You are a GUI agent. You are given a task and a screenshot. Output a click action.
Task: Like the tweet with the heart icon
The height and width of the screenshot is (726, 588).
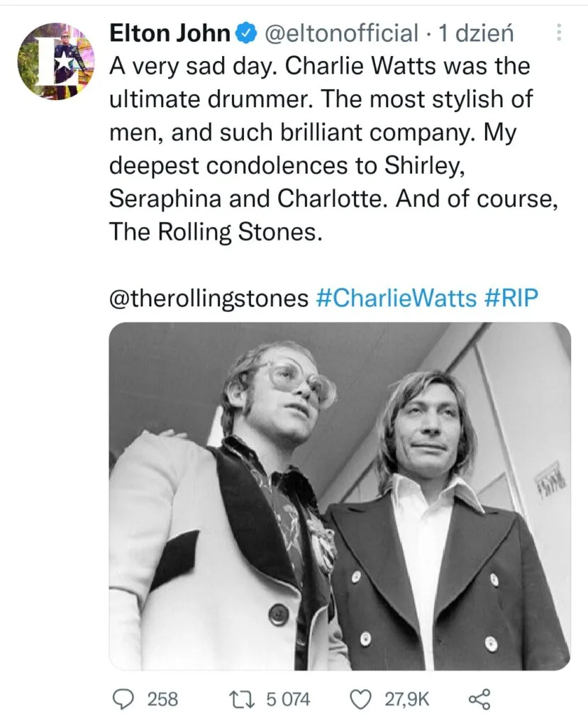(x=362, y=699)
